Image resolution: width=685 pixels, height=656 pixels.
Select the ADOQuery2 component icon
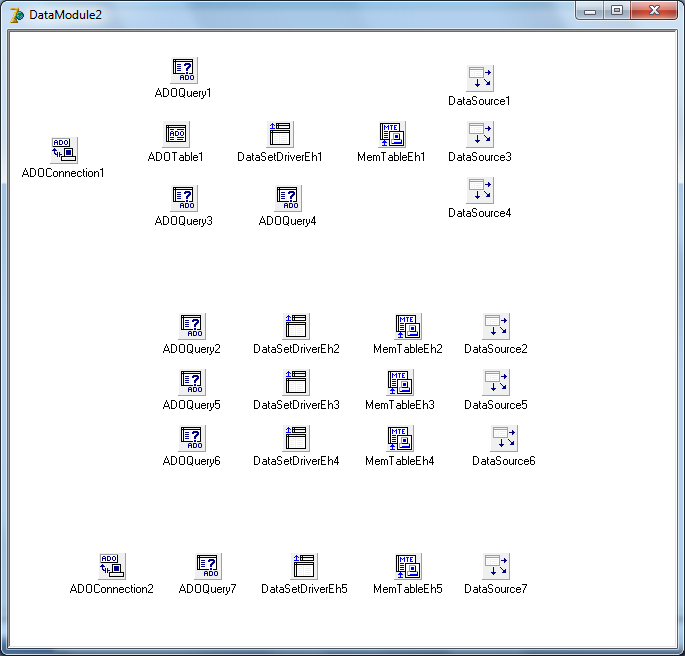(x=192, y=326)
